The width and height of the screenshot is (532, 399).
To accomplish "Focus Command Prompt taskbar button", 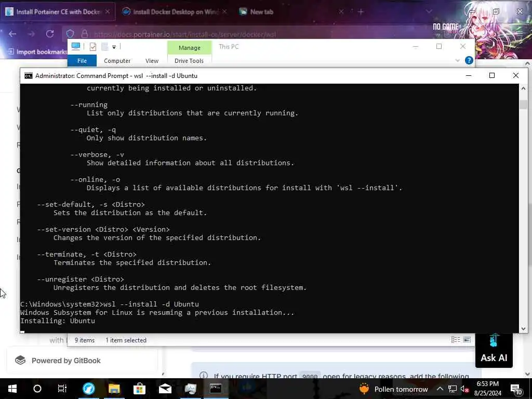I will [x=216, y=389].
